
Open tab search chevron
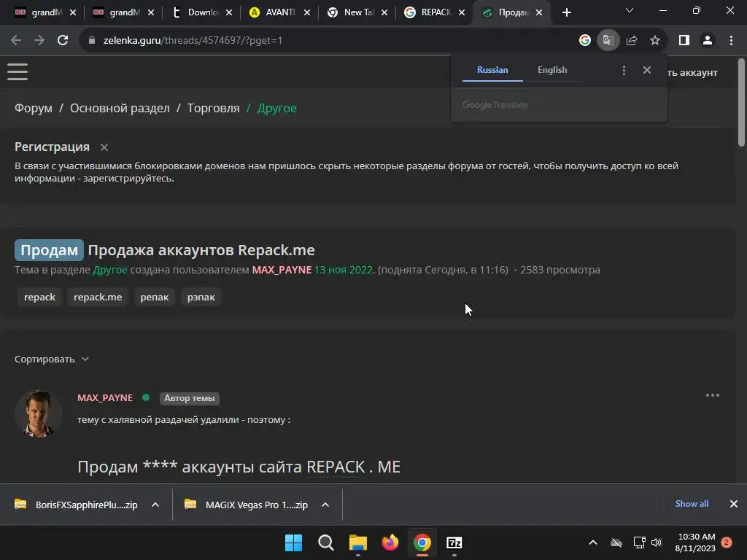pyautogui.click(x=630, y=10)
